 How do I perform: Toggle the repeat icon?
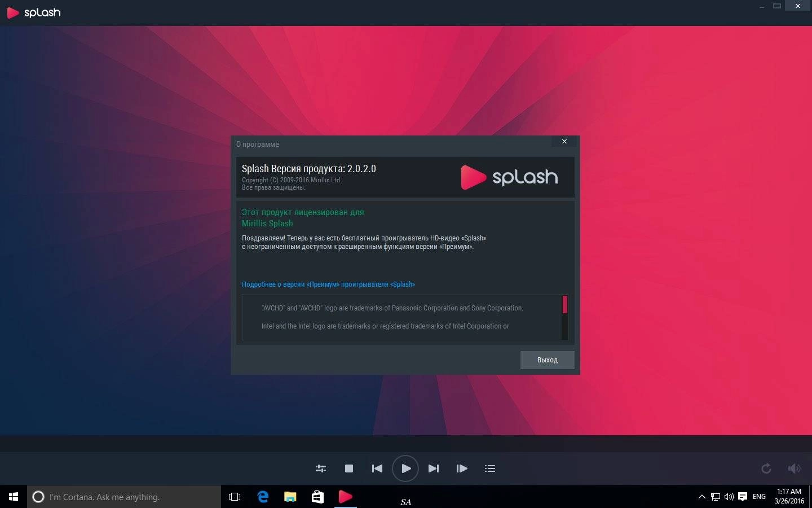[766, 468]
